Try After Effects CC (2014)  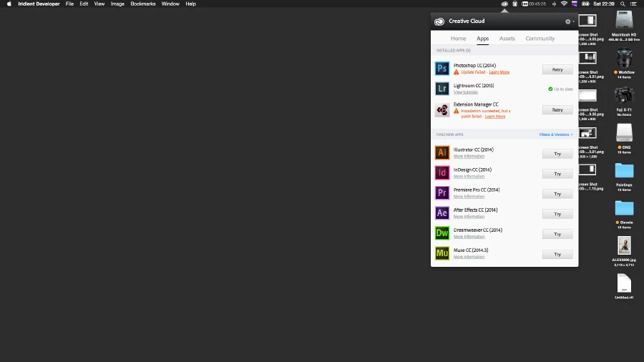pyautogui.click(x=557, y=214)
